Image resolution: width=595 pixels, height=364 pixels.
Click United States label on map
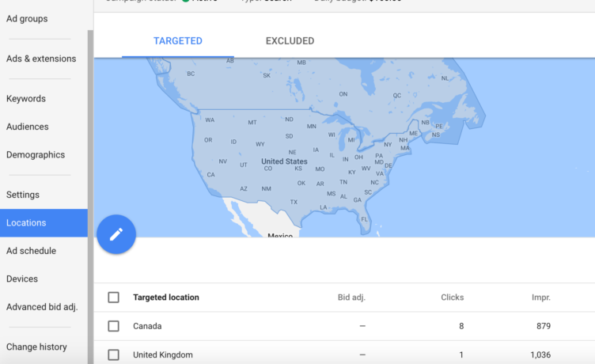tap(284, 161)
